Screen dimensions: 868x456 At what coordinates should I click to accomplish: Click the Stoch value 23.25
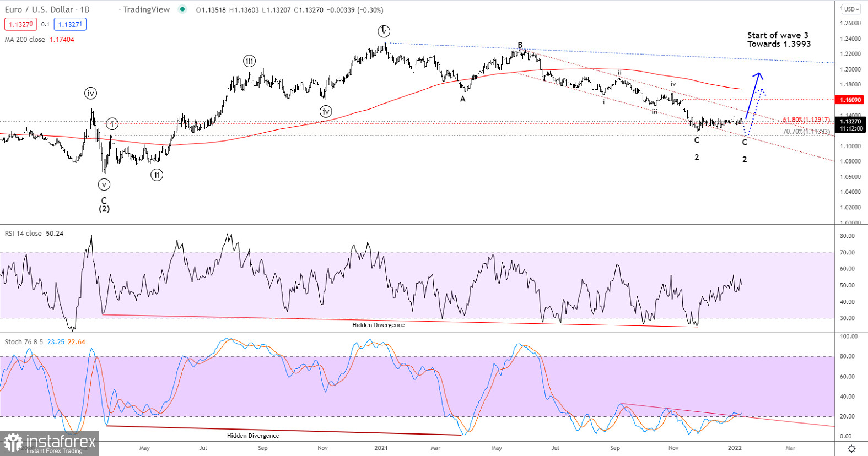click(x=56, y=342)
